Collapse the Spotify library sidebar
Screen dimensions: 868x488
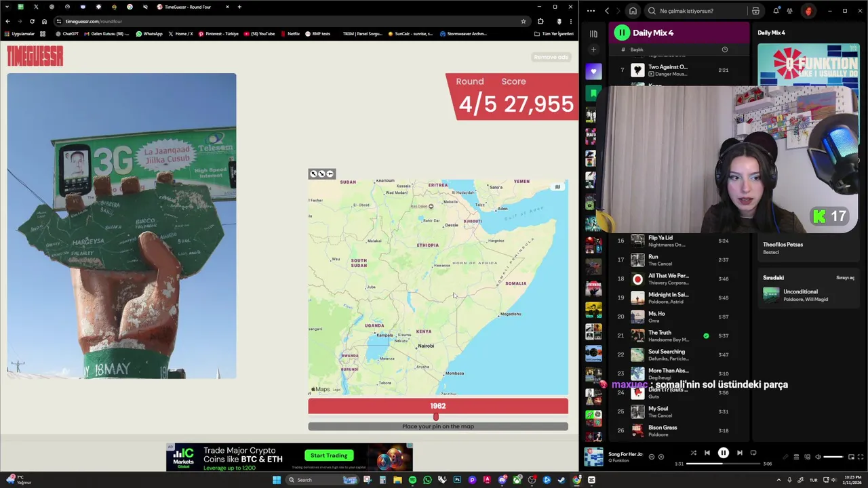(593, 33)
